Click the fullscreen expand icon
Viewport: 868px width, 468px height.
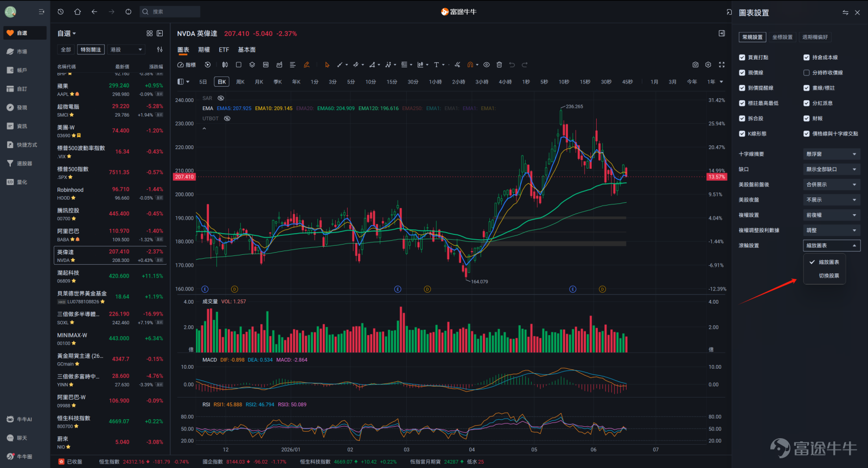click(x=722, y=65)
